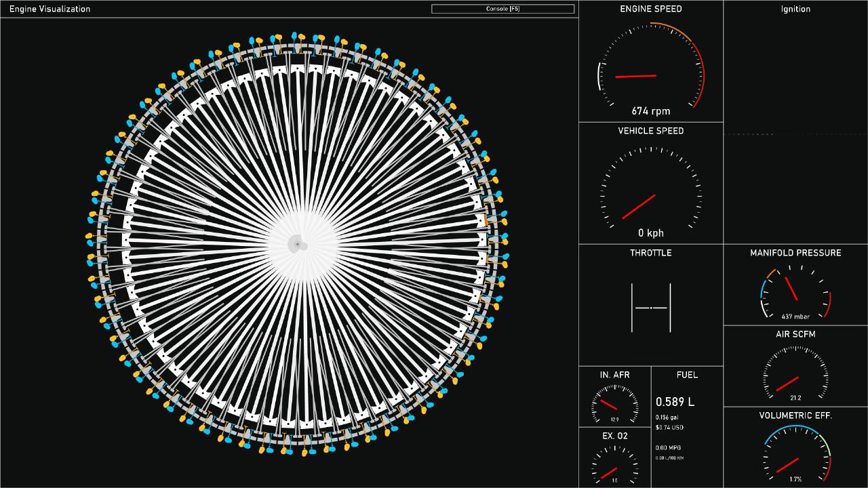This screenshot has width=868, height=488.
Task: Click the FUEL panel heading
Action: (x=687, y=375)
